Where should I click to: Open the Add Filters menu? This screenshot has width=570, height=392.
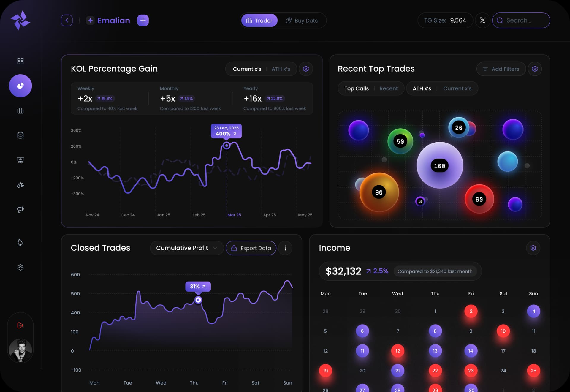501,69
